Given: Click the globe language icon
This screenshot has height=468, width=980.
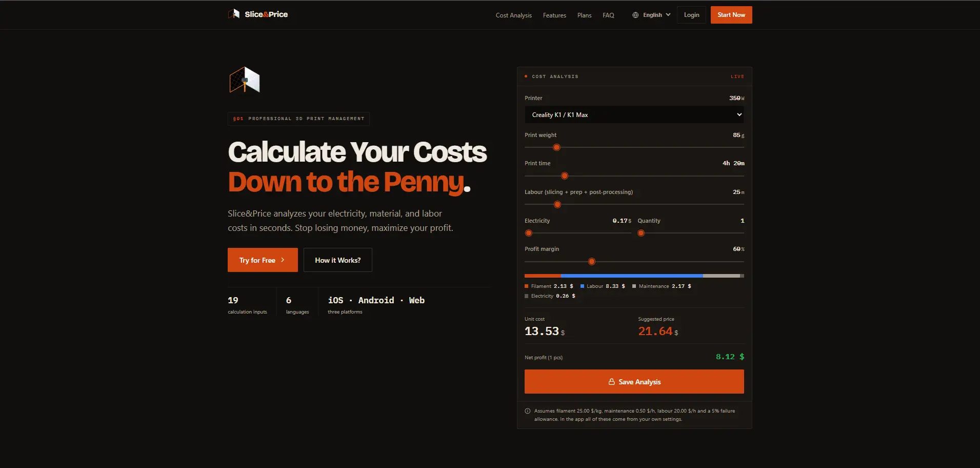Looking at the screenshot, I should 635,15.
